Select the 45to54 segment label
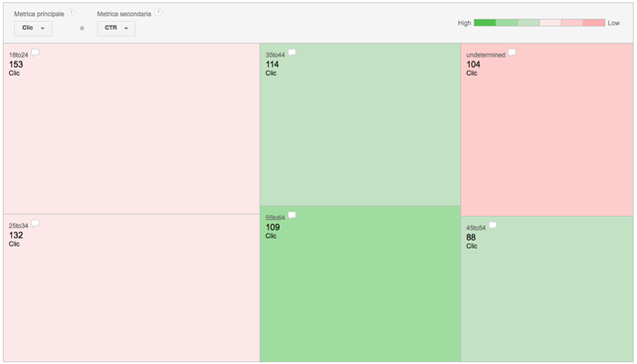 [476, 228]
